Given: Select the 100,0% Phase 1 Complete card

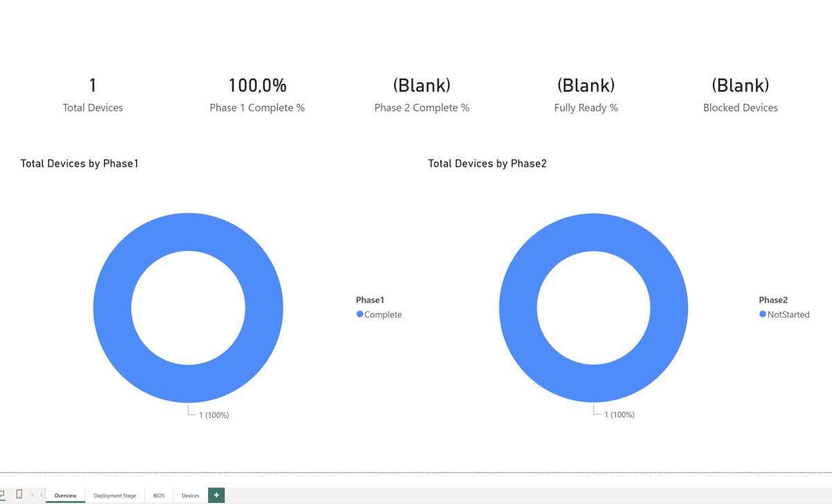Looking at the screenshot, I should tap(257, 95).
